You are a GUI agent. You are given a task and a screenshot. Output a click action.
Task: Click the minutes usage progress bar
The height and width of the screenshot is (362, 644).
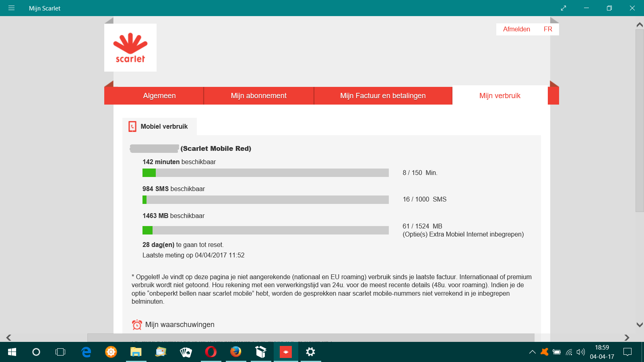click(x=266, y=173)
